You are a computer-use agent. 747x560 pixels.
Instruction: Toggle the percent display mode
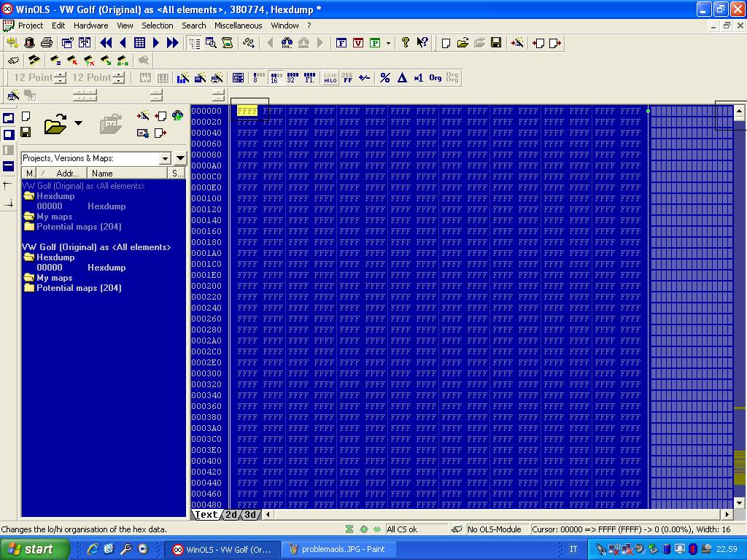pyautogui.click(x=385, y=77)
